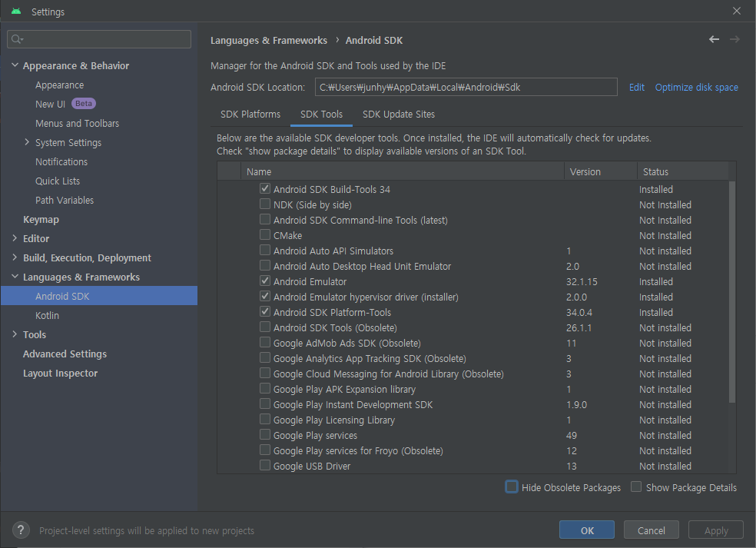Open the Keymap settings
Image resolution: width=756 pixels, height=548 pixels.
tap(41, 220)
